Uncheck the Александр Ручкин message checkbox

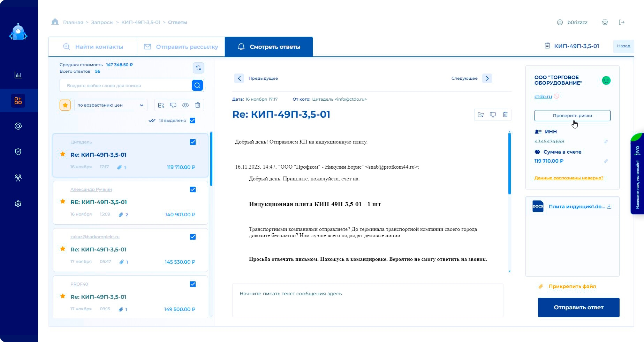(x=193, y=189)
